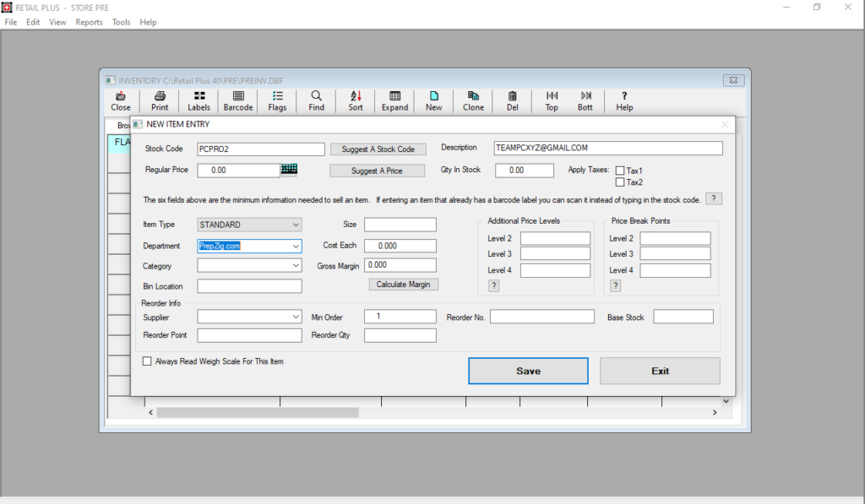Click into the Description field
The height and width of the screenshot is (504, 865).
coord(608,149)
